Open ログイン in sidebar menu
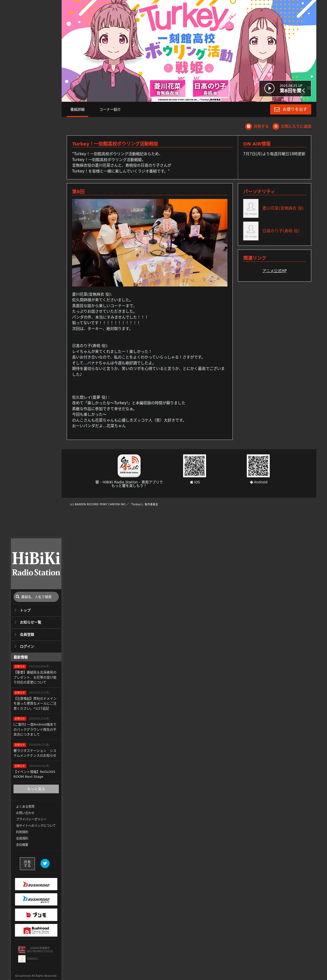 click(x=36, y=646)
